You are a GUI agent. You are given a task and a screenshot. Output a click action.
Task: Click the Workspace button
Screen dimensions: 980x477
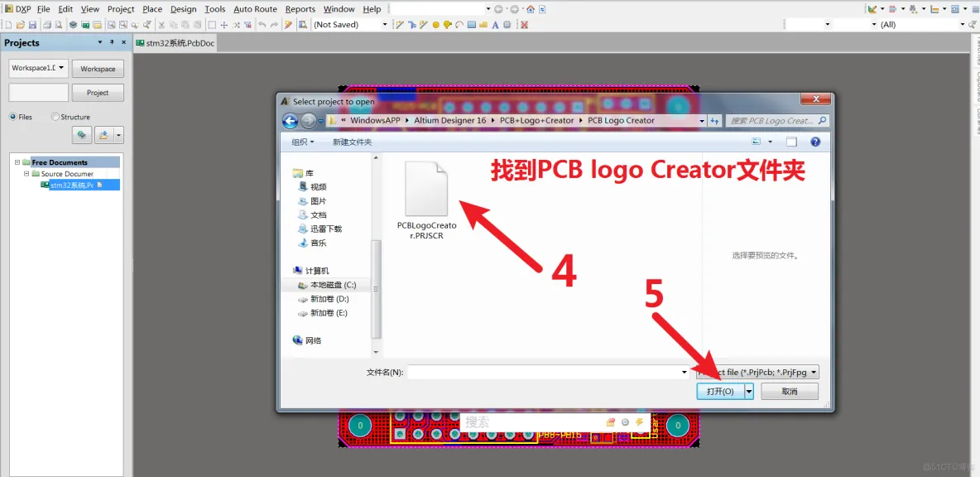98,69
